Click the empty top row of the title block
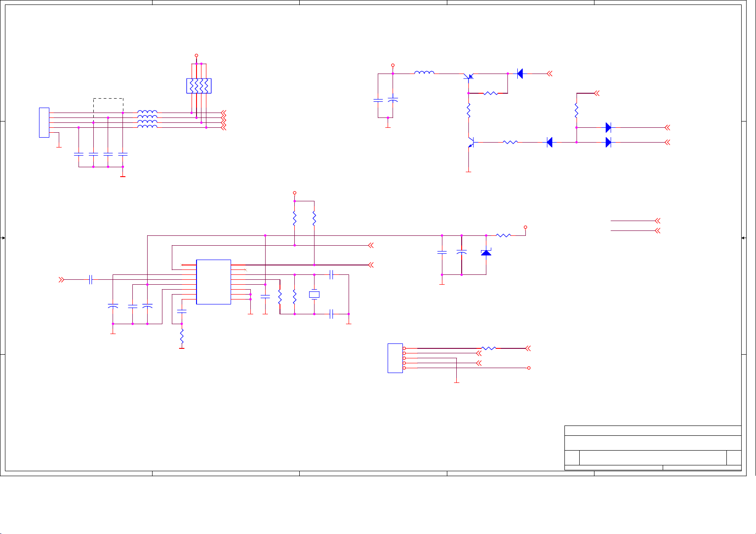 pos(652,430)
